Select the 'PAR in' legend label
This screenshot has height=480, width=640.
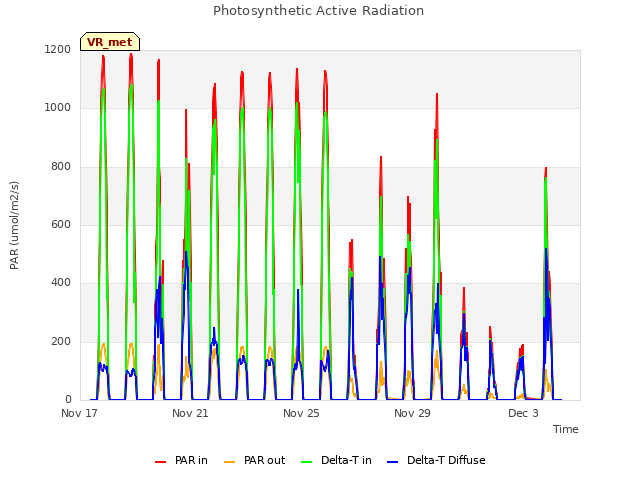click(191, 460)
